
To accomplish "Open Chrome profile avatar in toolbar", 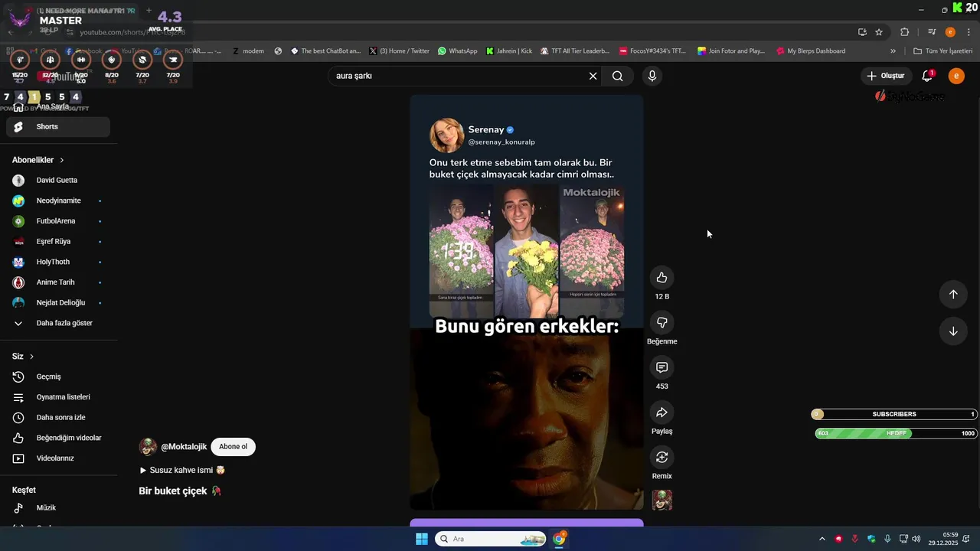I will point(950,32).
